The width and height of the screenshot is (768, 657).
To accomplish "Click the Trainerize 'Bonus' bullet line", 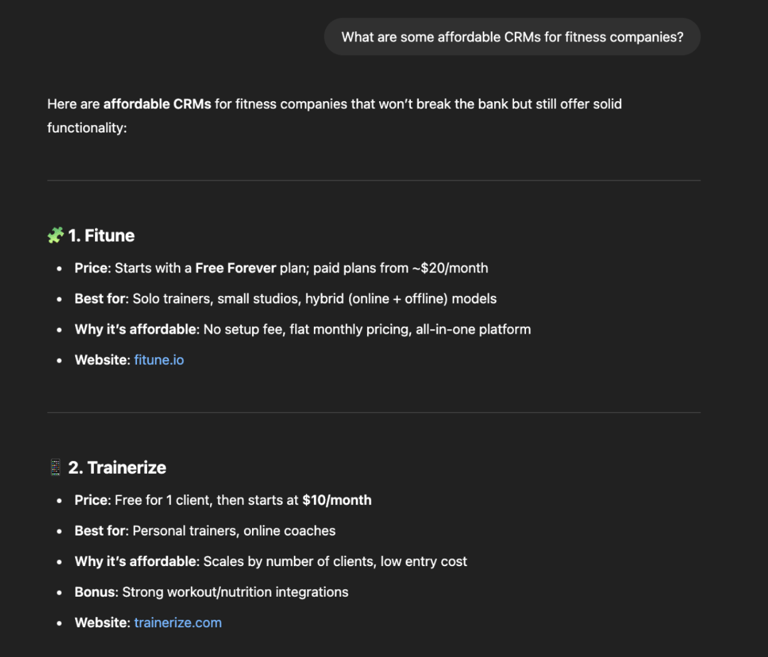I will (x=212, y=592).
